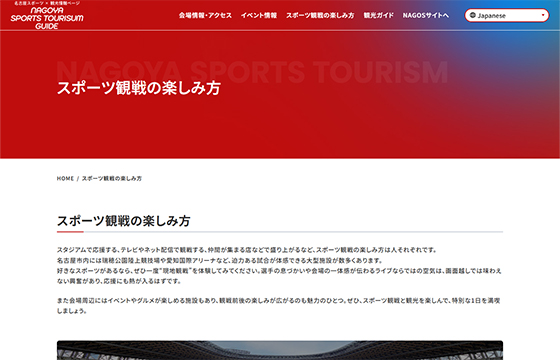The height and width of the screenshot is (360, 560).
Task: Click the HOME breadcrumb link
Action: [x=65, y=178]
